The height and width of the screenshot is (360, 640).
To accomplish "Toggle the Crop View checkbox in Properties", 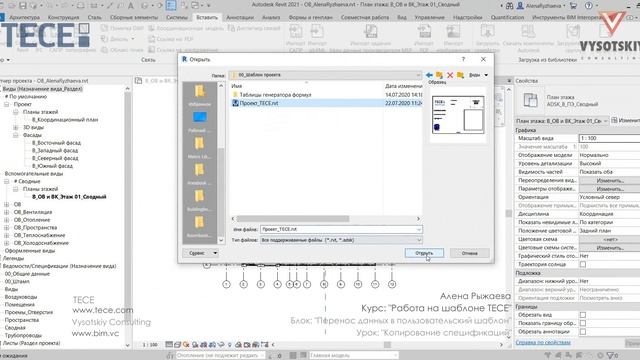I will (x=583, y=315).
